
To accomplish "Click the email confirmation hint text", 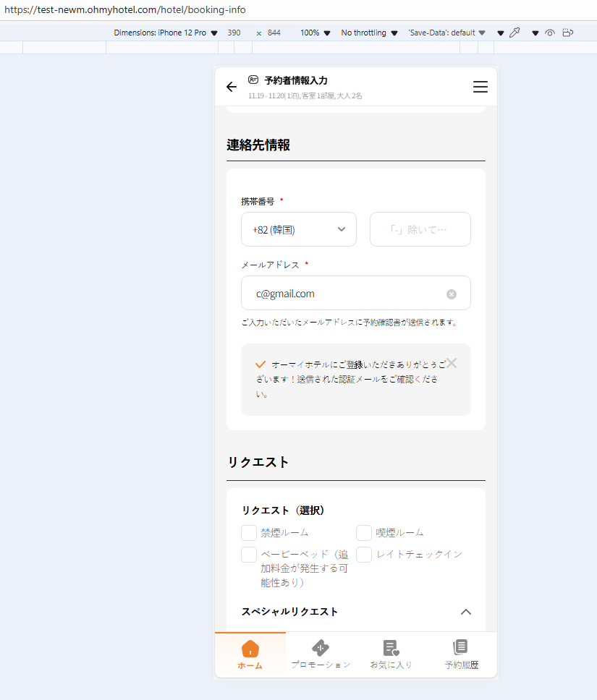I will coord(350,323).
